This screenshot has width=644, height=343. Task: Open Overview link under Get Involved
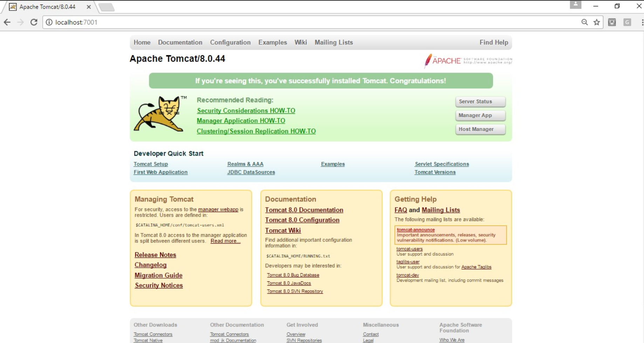[296, 334]
